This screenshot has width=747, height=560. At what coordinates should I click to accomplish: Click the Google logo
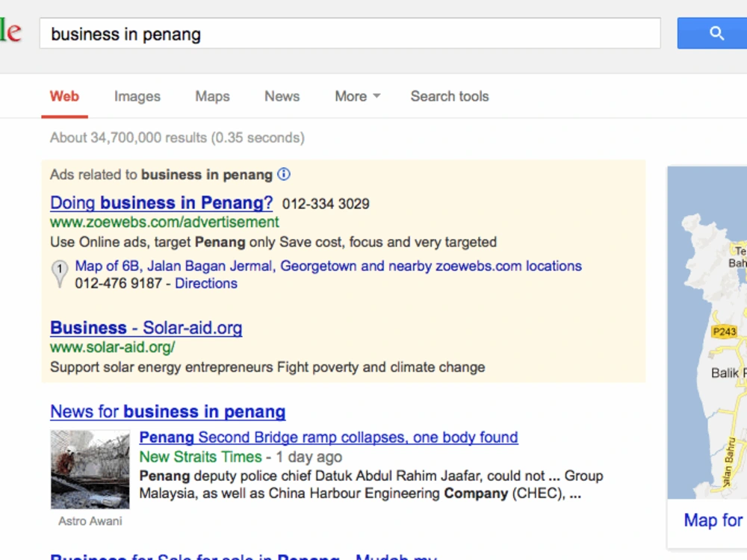point(10,31)
